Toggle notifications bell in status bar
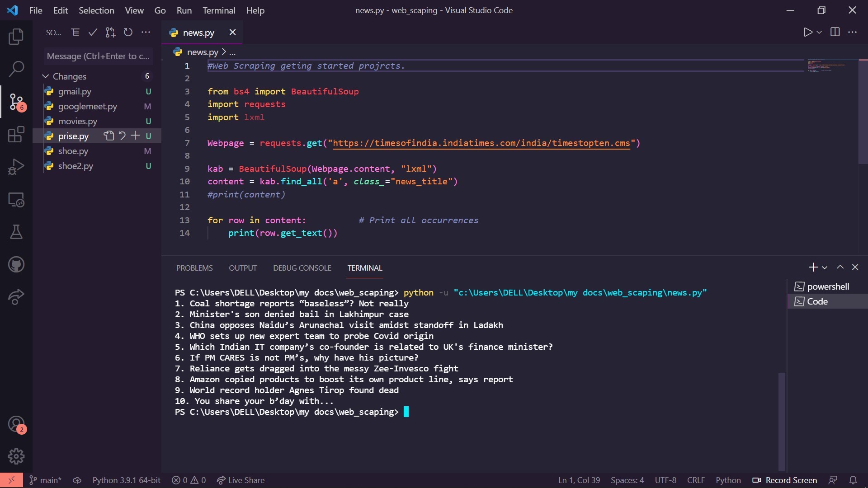 (x=853, y=480)
